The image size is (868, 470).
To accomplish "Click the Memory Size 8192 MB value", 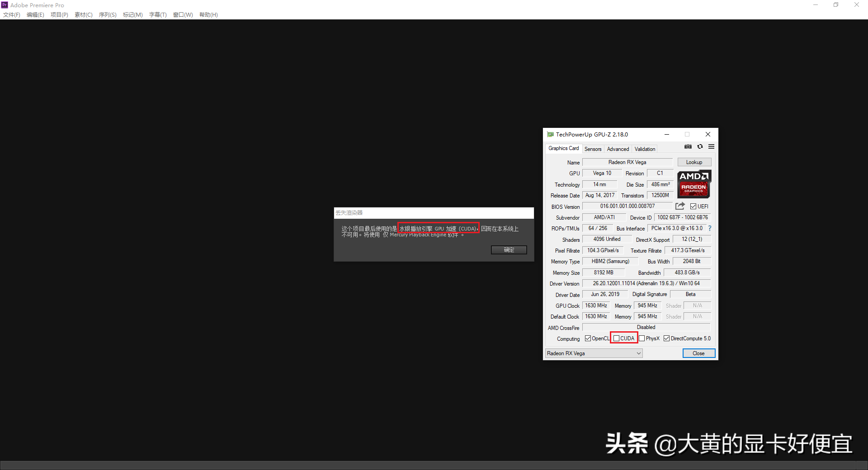I will pos(604,273).
